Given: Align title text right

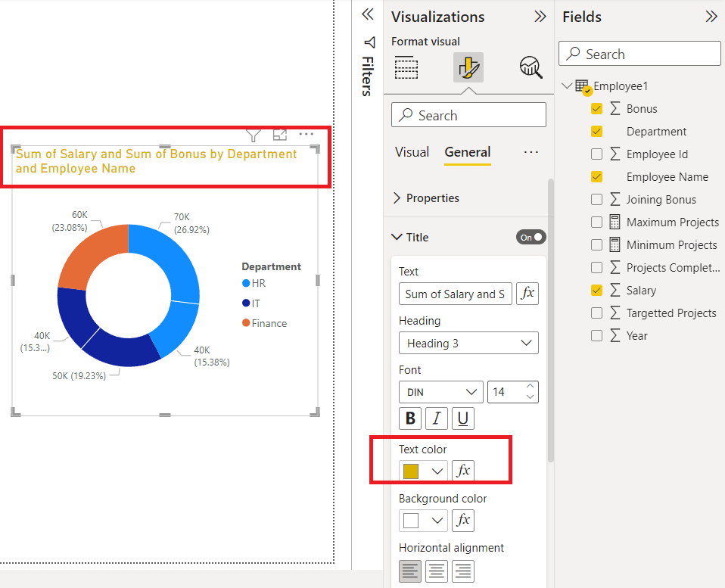Looking at the screenshot, I should coord(463,571).
